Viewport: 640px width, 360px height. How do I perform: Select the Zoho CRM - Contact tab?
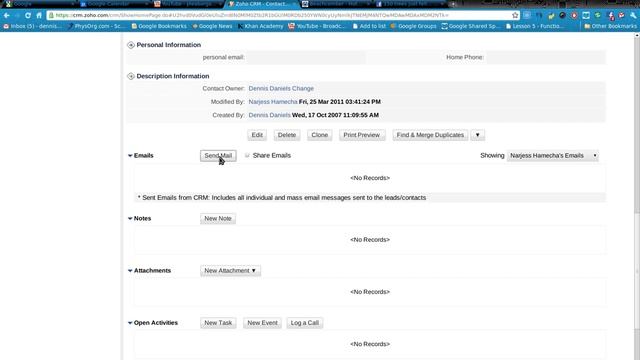tap(261, 4)
